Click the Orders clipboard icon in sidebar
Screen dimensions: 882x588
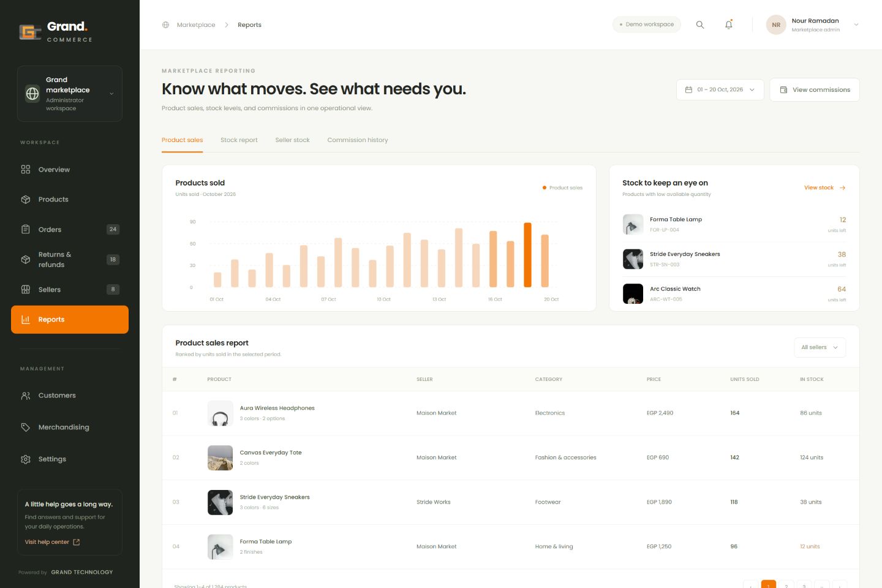point(26,230)
